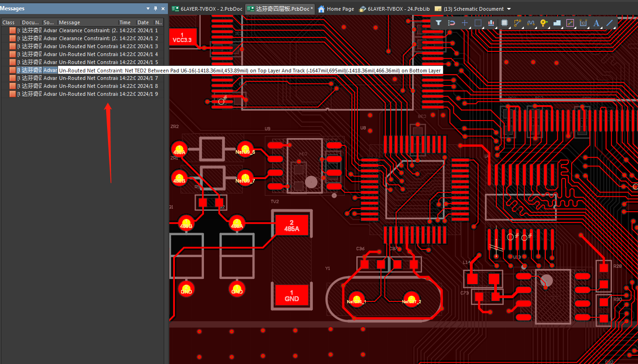Screen dimensions: 638x364
Task: Choose the interactive length tuning tool
Action: (530, 22)
